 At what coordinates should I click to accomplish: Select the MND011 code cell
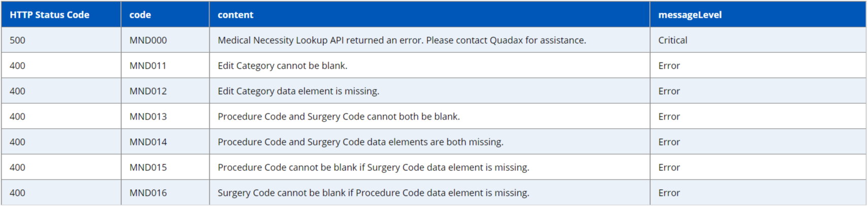click(148, 66)
